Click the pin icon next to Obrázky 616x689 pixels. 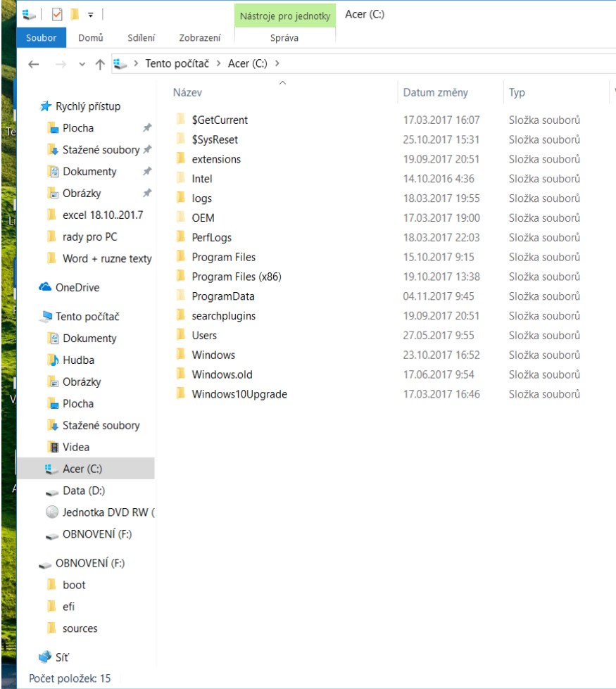click(x=147, y=193)
